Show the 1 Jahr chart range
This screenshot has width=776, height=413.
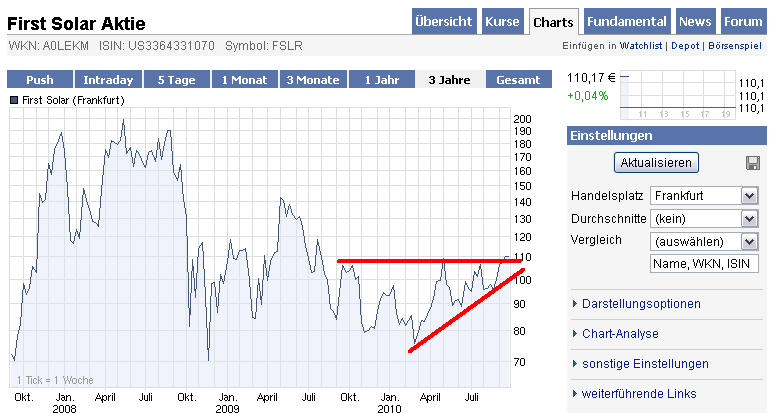[x=382, y=80]
